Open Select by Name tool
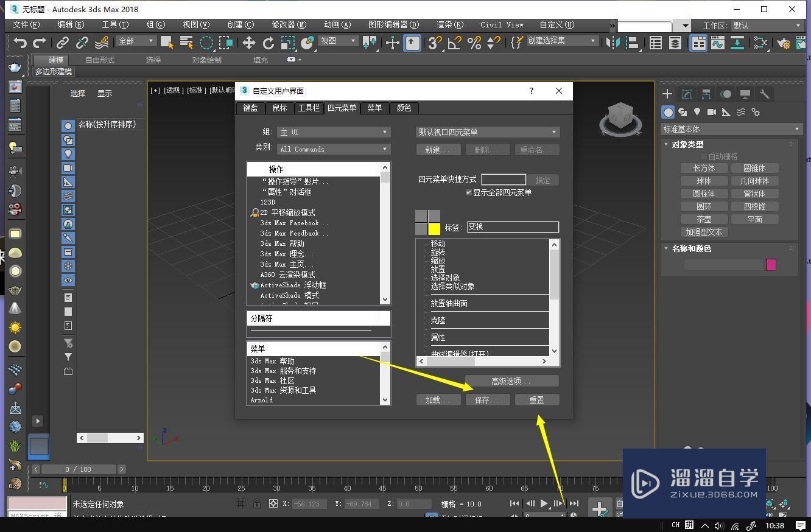The image size is (811, 532). 187,42
